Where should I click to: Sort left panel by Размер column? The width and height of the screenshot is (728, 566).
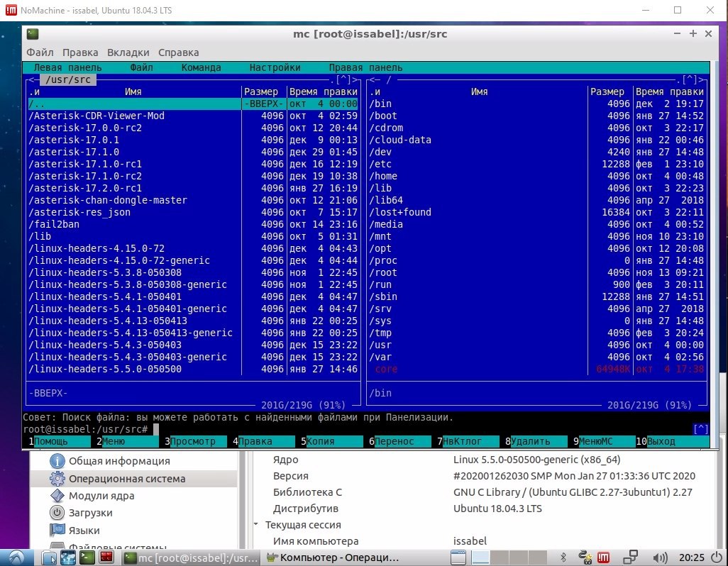click(261, 92)
